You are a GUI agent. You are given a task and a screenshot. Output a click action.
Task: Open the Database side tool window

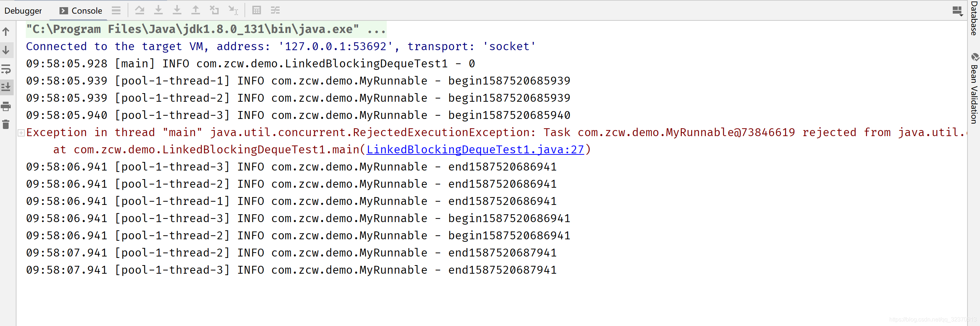(974, 18)
